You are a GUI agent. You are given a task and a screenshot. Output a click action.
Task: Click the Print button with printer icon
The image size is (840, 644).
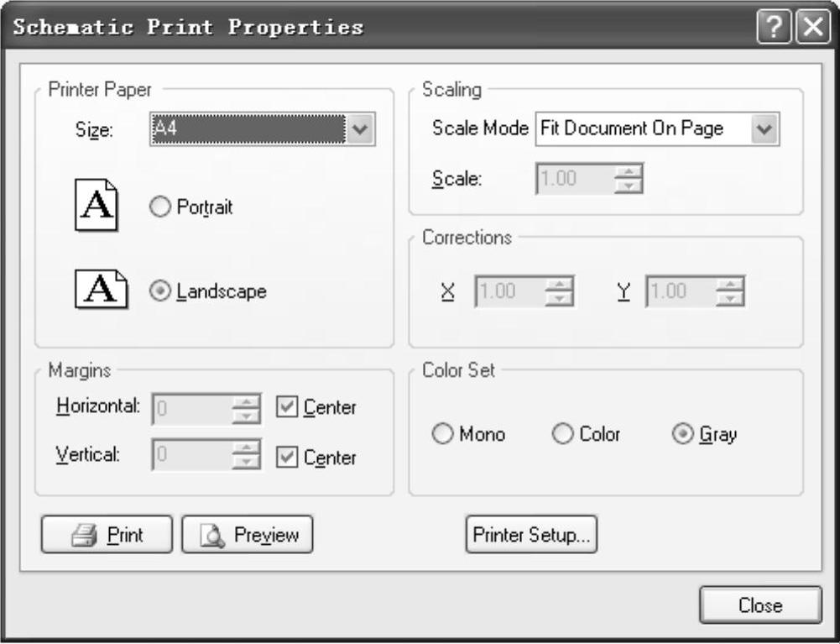pos(107,535)
